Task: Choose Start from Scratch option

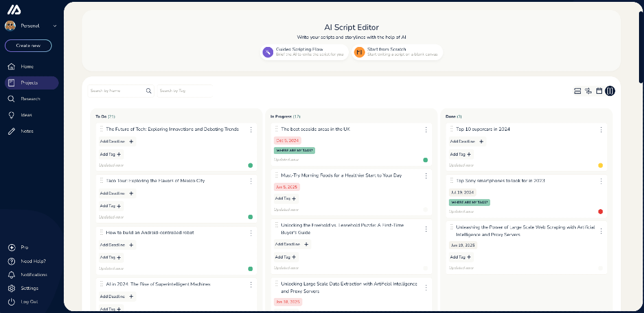Action: click(397, 52)
